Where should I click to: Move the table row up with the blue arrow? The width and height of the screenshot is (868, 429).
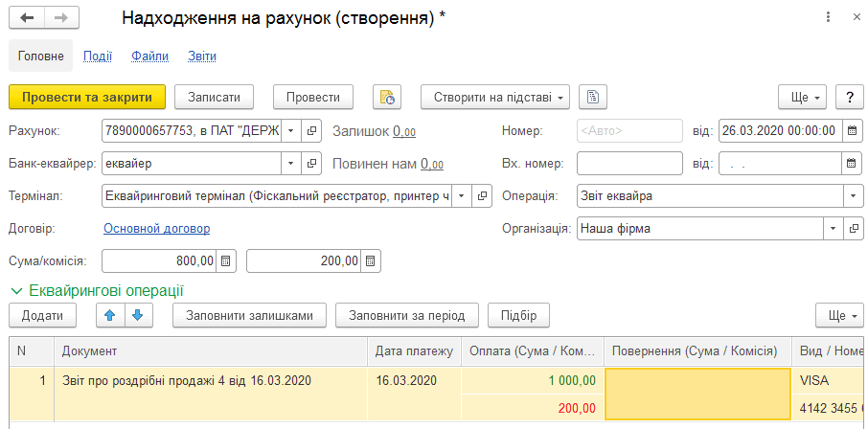tap(110, 315)
